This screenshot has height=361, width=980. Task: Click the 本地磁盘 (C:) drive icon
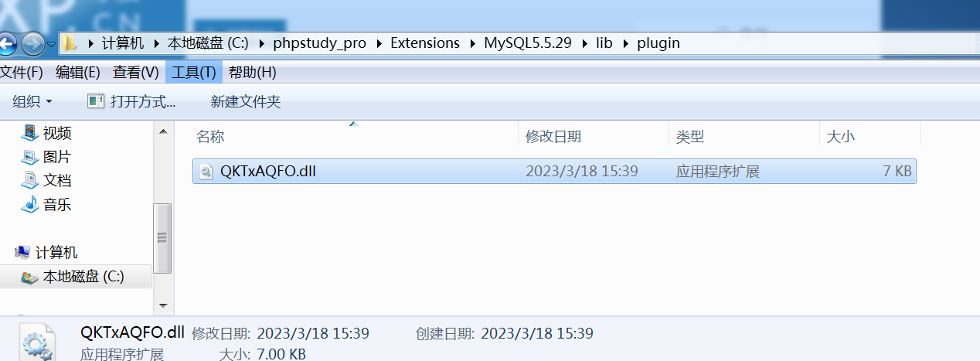[30, 277]
